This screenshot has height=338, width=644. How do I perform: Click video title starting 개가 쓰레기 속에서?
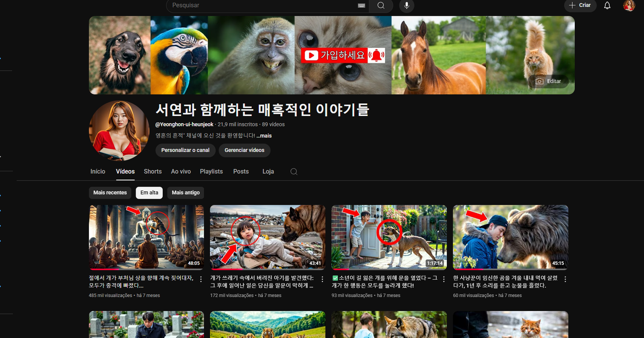coord(262,282)
